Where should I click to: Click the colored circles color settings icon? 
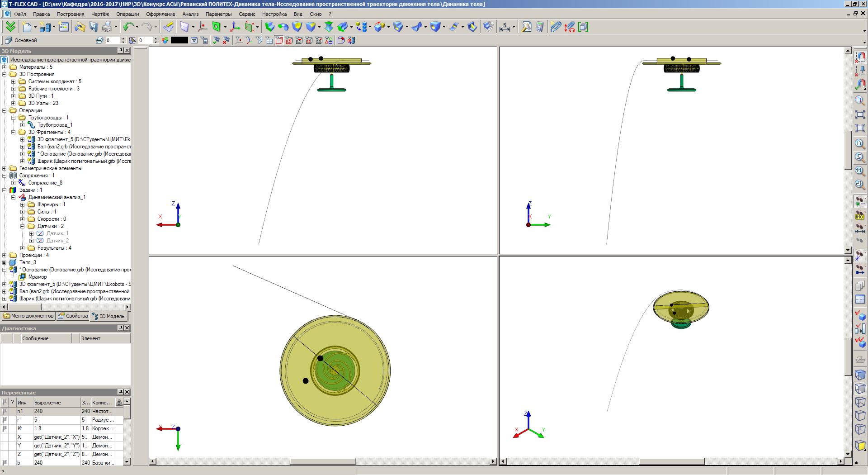[165, 40]
